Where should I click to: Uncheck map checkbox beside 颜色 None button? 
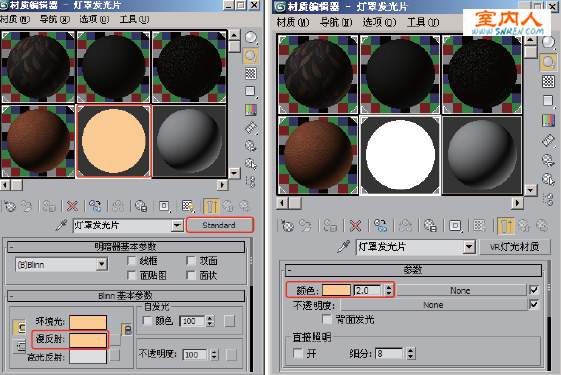coord(533,290)
